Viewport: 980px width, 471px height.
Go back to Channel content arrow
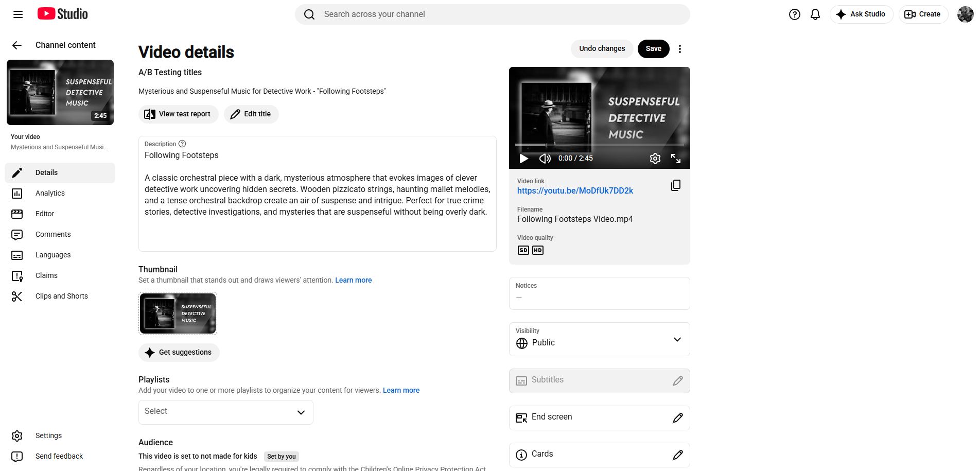17,45
